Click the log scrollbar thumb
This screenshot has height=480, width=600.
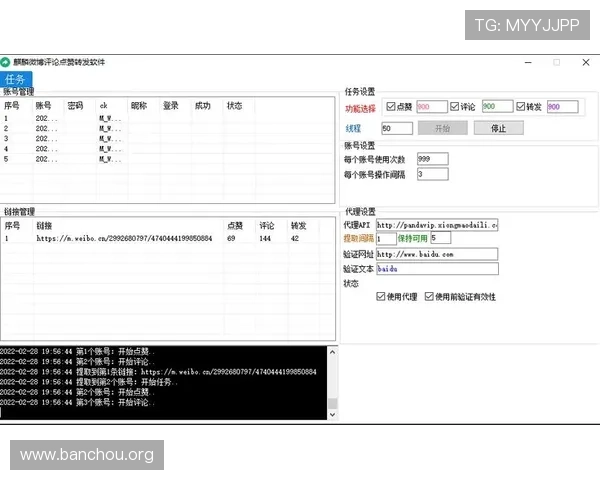[x=333, y=403]
